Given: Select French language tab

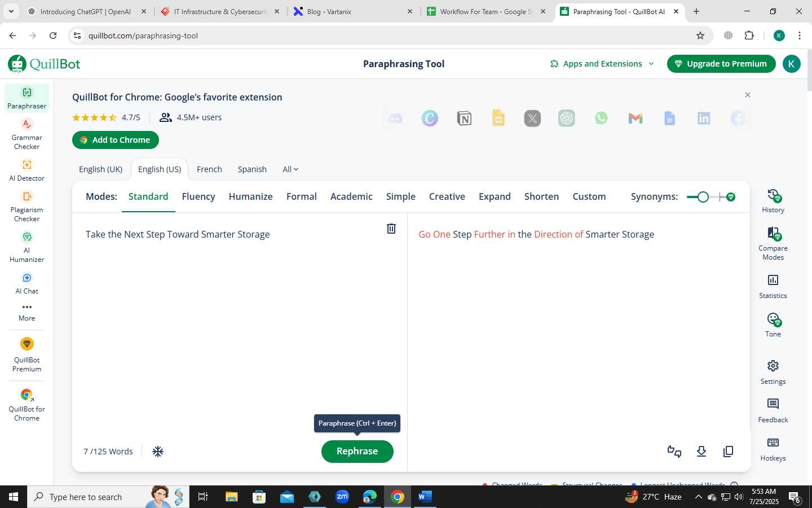Looking at the screenshot, I should point(209,169).
